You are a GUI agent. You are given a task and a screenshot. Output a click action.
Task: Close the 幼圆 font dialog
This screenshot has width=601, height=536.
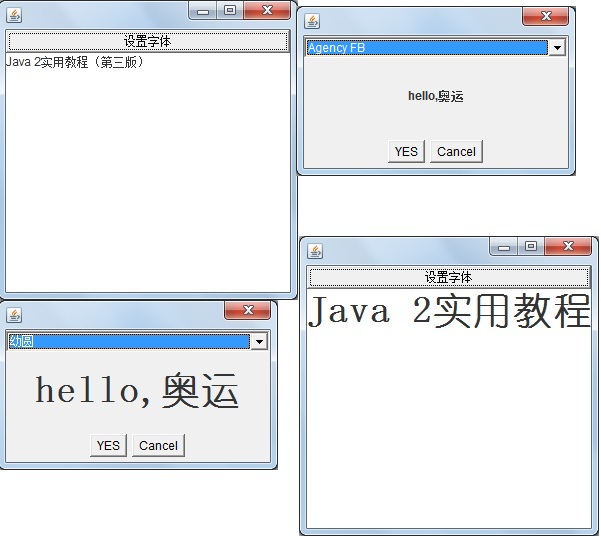pyautogui.click(x=248, y=310)
